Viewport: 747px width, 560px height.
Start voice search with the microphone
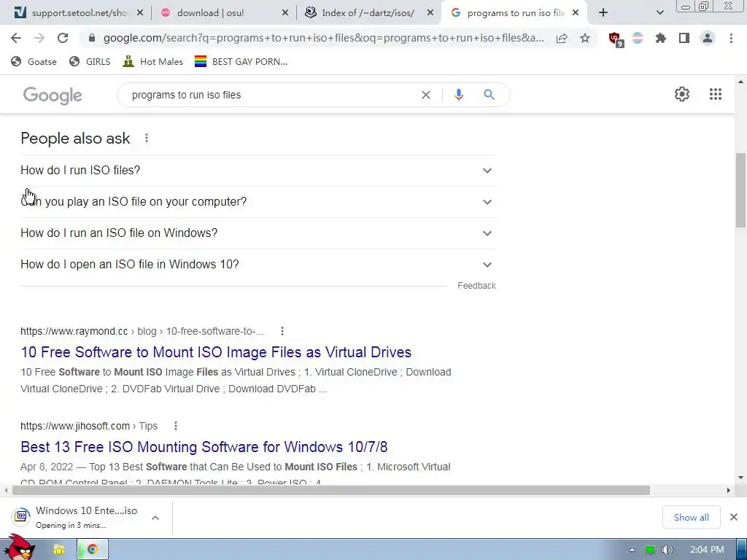point(458,95)
